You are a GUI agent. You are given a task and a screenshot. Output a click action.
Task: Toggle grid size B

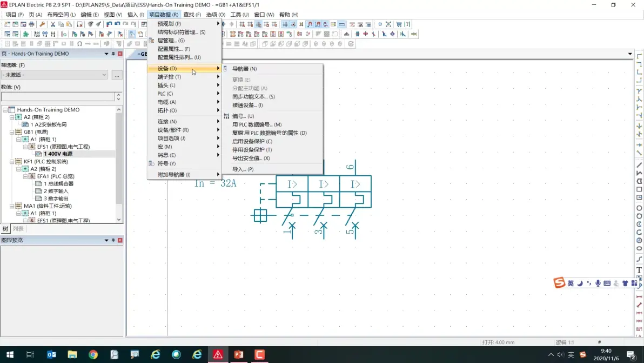(250, 24)
